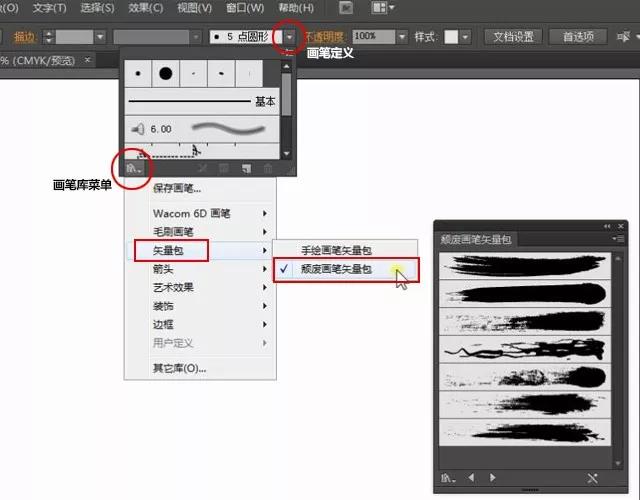Viewport: 640px width, 500px height.
Task: Load next brush library arrow
Action: tap(493, 478)
